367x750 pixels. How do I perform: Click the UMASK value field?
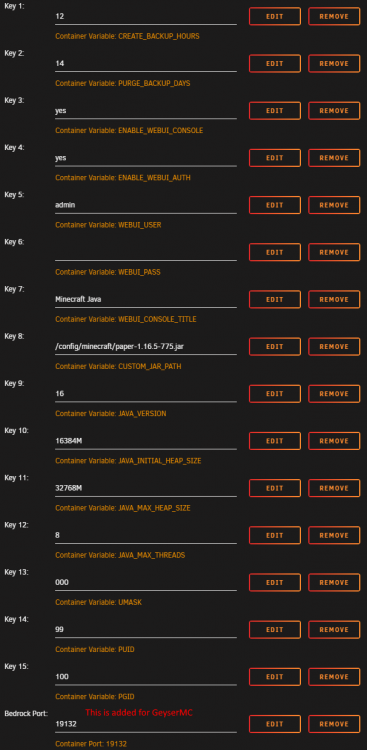(x=146, y=583)
